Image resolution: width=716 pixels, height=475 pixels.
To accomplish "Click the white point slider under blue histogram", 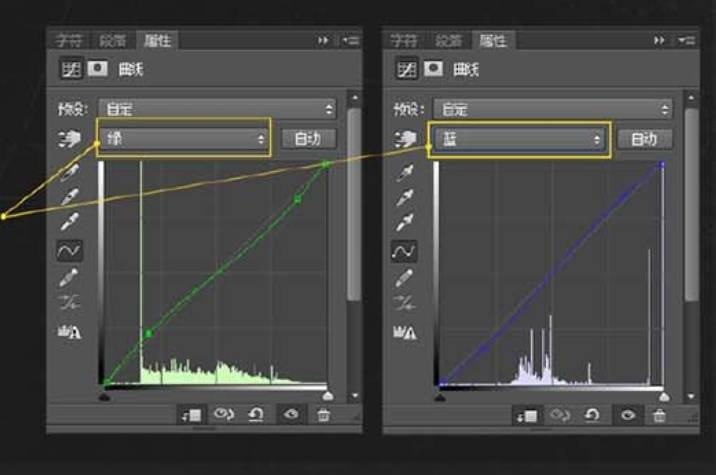I will [663, 397].
